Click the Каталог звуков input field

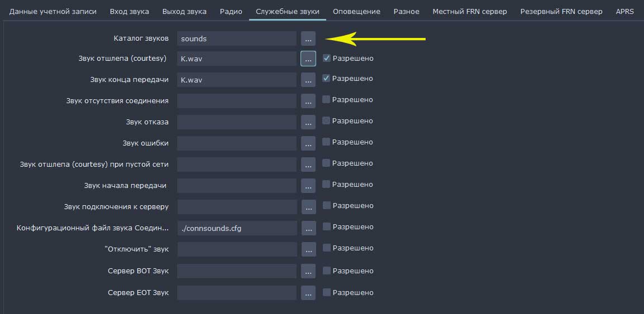(237, 38)
